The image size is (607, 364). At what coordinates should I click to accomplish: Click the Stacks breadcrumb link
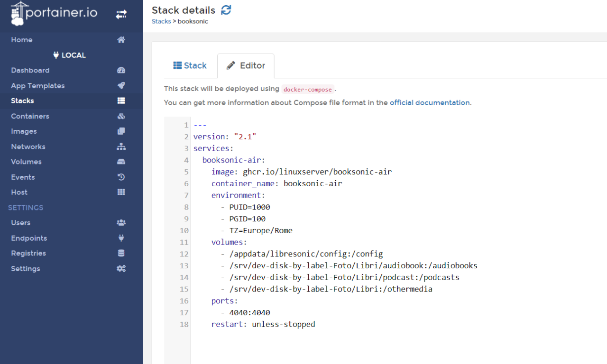tap(161, 21)
